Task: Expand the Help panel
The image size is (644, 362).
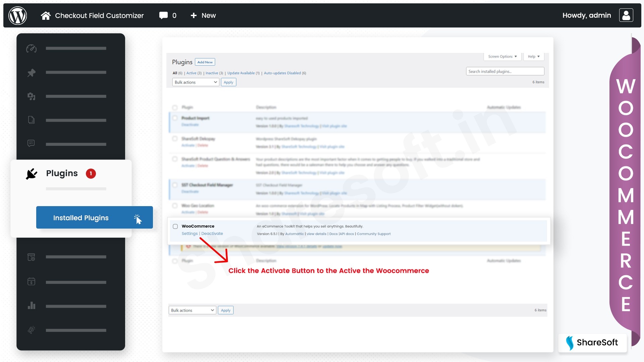Action: pyautogui.click(x=534, y=56)
